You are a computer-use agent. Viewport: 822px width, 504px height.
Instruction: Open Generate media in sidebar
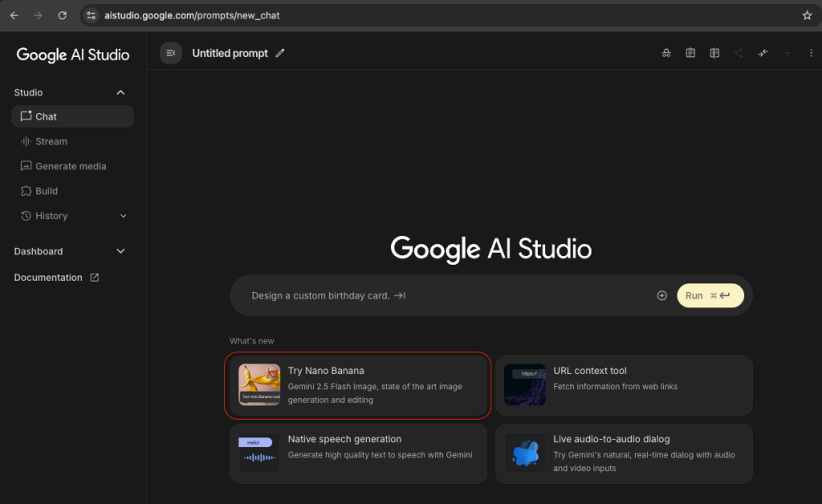[x=72, y=166]
